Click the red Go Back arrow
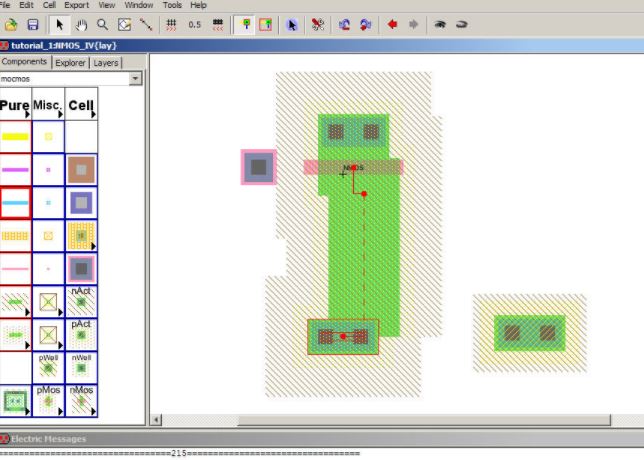Screen dimensions: 644x460 click(392, 24)
